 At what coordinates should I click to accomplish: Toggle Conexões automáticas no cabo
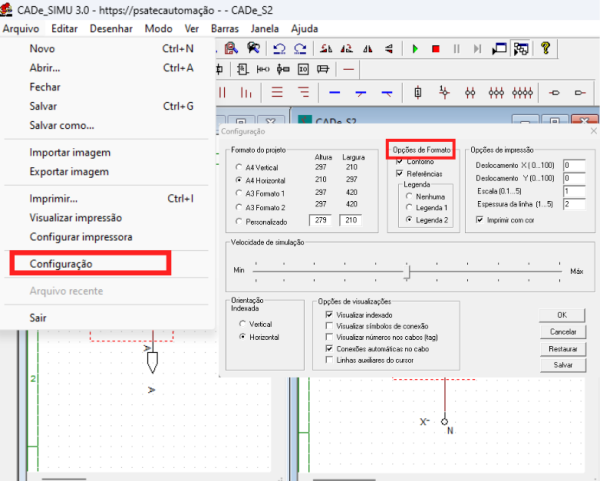[x=329, y=349]
